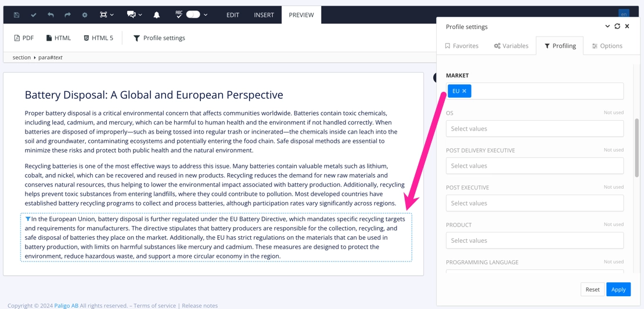This screenshot has width=644, height=309.
Task: Click the Battery Disposal heading
Action: (154, 95)
